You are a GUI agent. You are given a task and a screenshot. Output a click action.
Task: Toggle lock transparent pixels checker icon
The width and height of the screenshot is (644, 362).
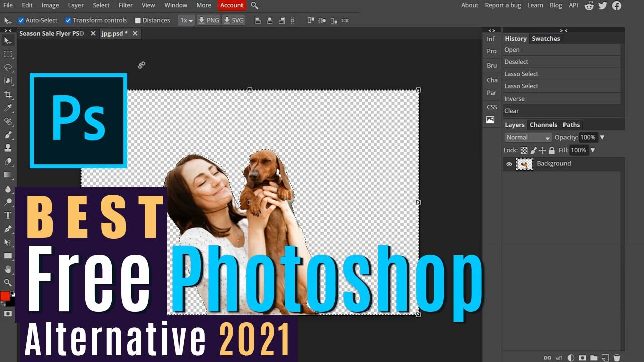(x=524, y=150)
